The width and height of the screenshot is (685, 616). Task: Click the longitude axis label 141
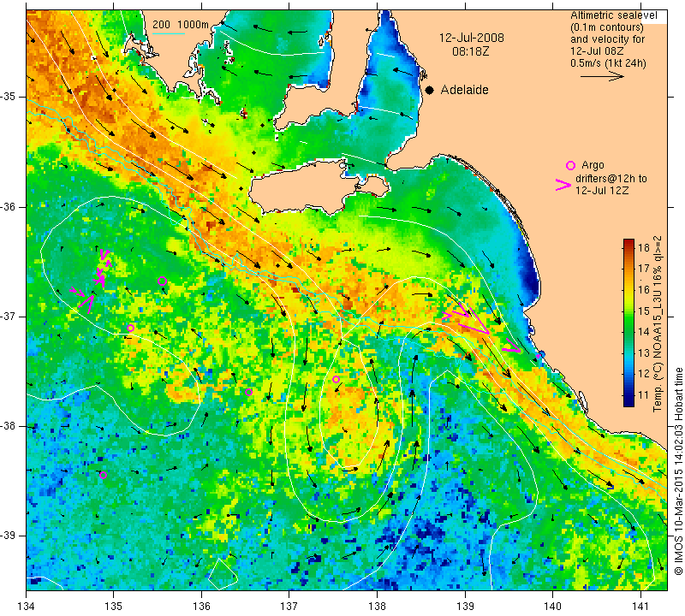click(x=640, y=607)
